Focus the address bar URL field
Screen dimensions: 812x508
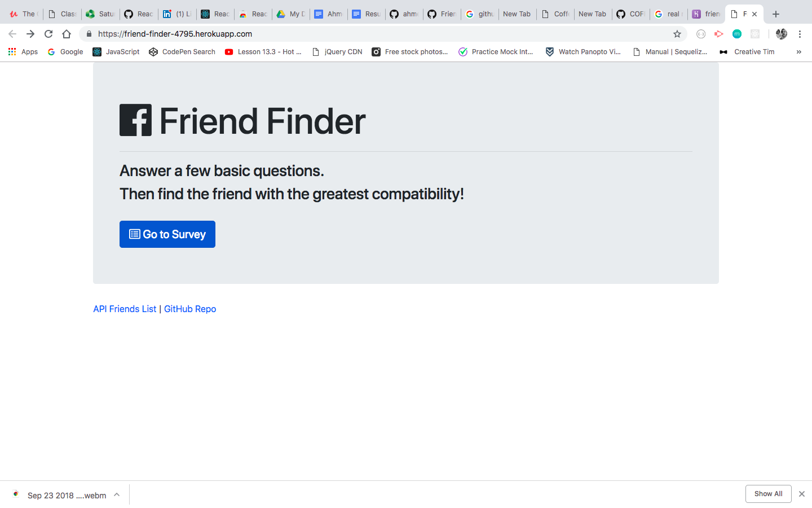[x=383, y=34]
